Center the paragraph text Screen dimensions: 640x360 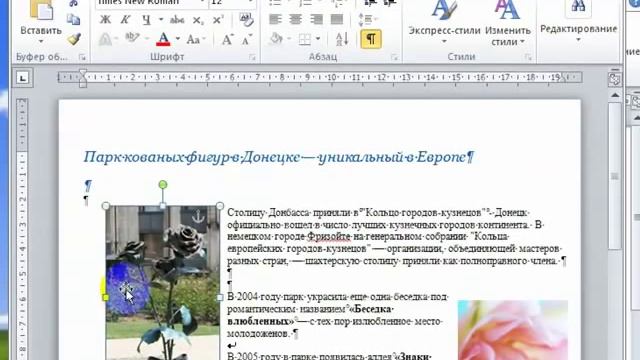click(x=296, y=19)
